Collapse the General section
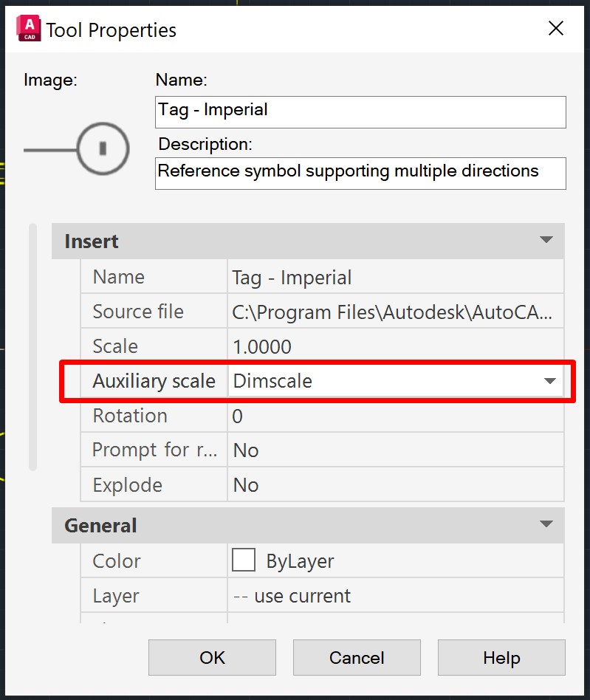590x700 pixels. 546,525
